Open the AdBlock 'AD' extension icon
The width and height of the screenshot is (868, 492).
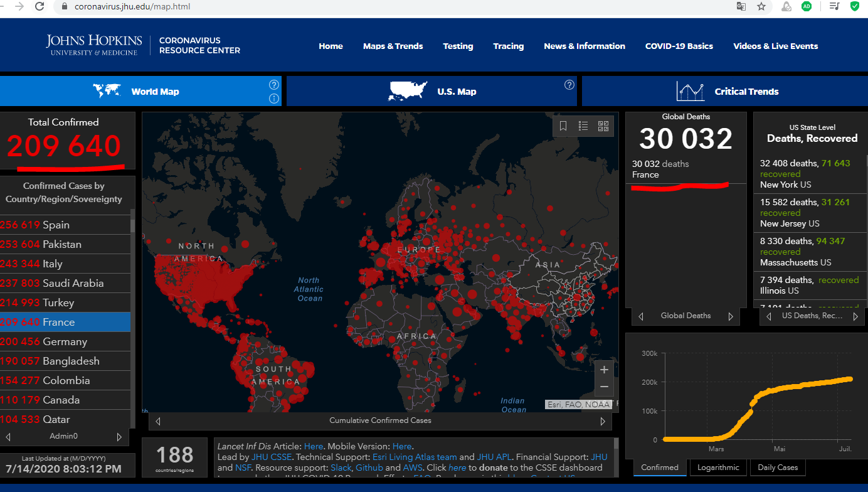[807, 6]
